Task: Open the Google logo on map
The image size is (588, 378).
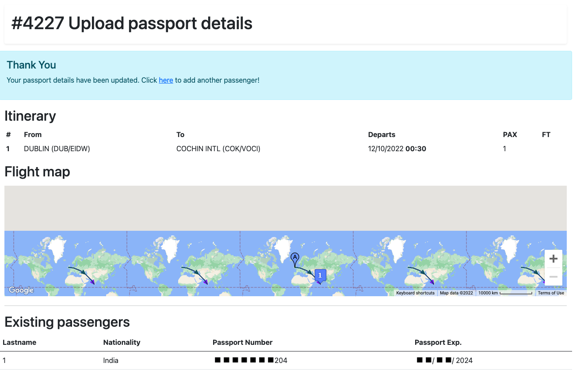Action: [x=21, y=290]
